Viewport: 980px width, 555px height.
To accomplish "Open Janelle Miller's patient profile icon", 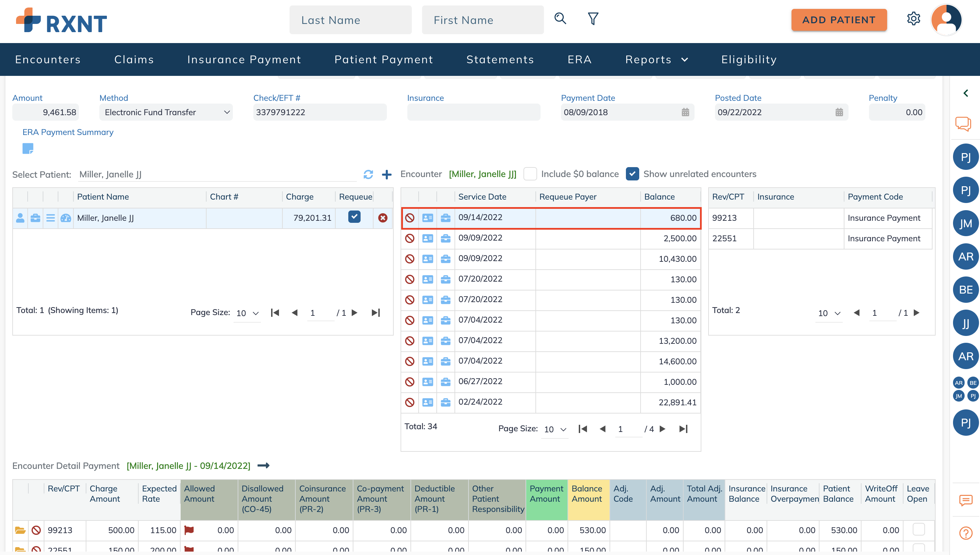I will click(x=20, y=218).
